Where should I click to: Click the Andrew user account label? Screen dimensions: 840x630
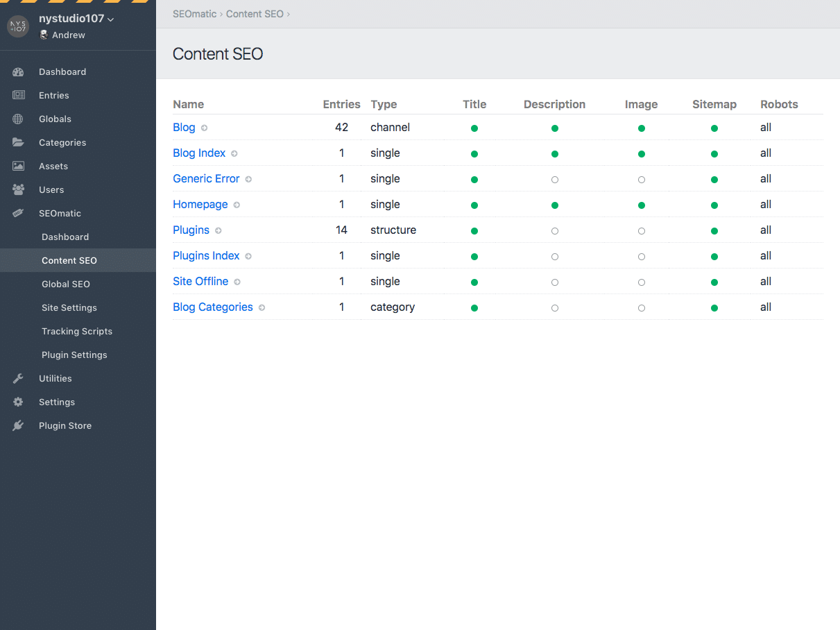pos(68,35)
